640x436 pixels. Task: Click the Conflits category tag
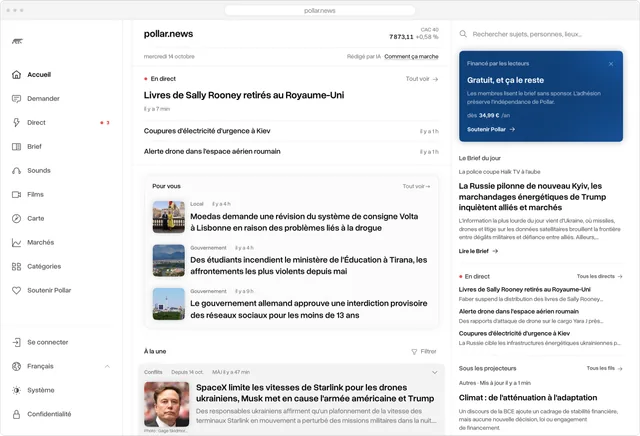coord(153,372)
